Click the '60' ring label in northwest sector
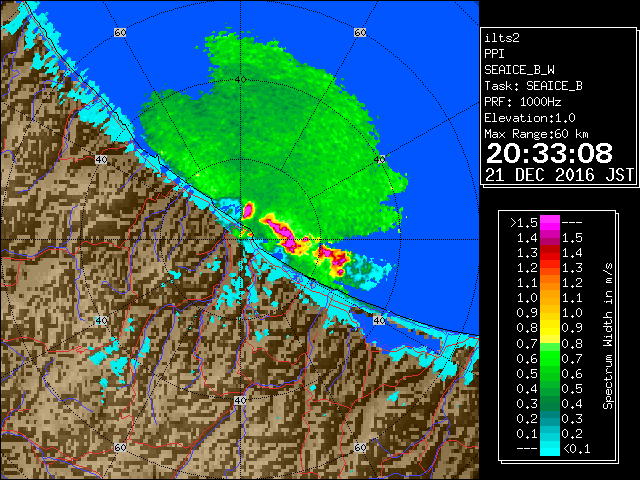 (120, 33)
